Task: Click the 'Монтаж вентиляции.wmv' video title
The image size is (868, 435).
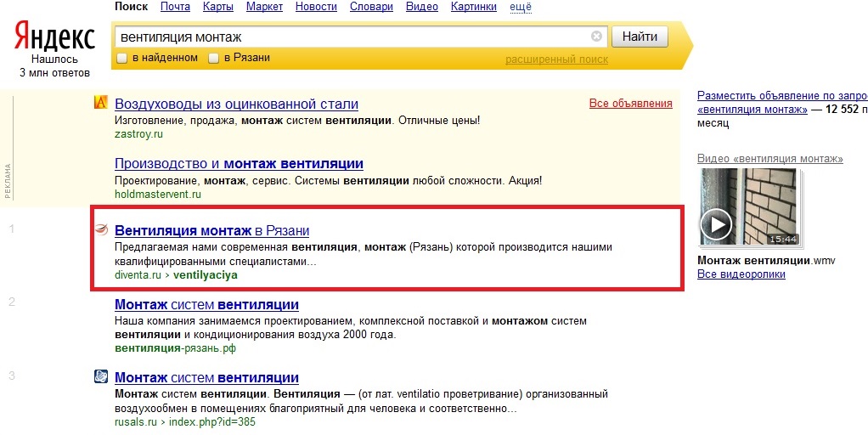Action: [766, 261]
